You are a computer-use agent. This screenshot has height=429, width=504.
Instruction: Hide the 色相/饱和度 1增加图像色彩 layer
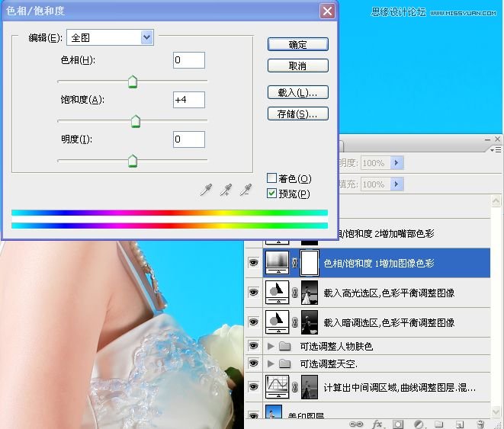254,263
